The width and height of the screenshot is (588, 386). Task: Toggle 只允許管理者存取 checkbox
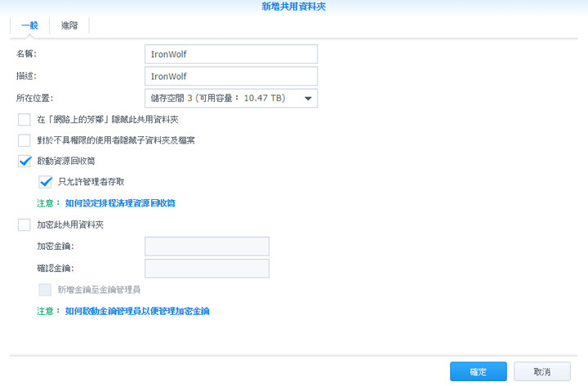pyautogui.click(x=45, y=182)
